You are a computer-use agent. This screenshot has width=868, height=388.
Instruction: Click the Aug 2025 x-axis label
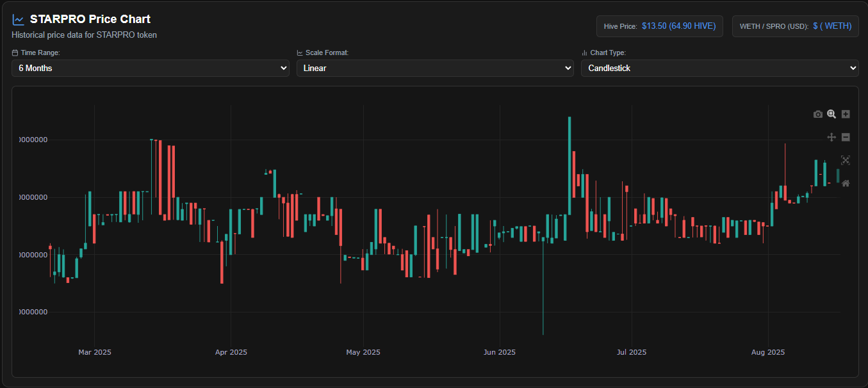(x=767, y=352)
